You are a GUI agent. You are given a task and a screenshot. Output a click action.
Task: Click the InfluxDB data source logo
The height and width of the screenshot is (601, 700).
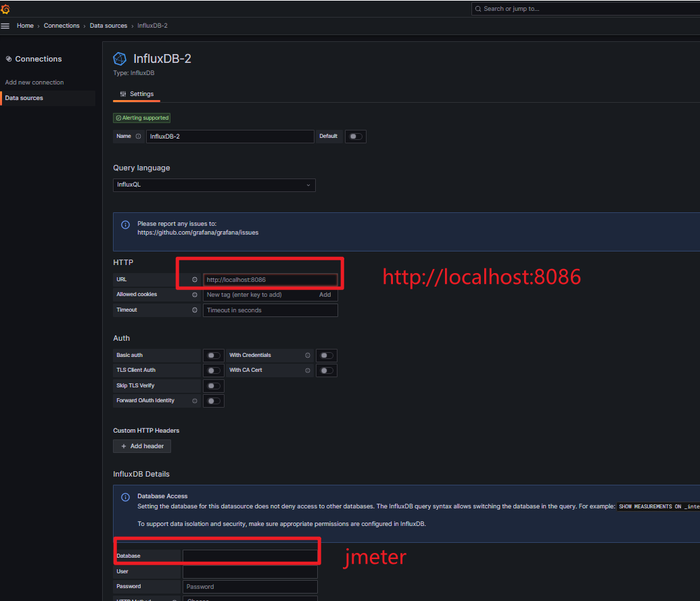pyautogui.click(x=120, y=58)
